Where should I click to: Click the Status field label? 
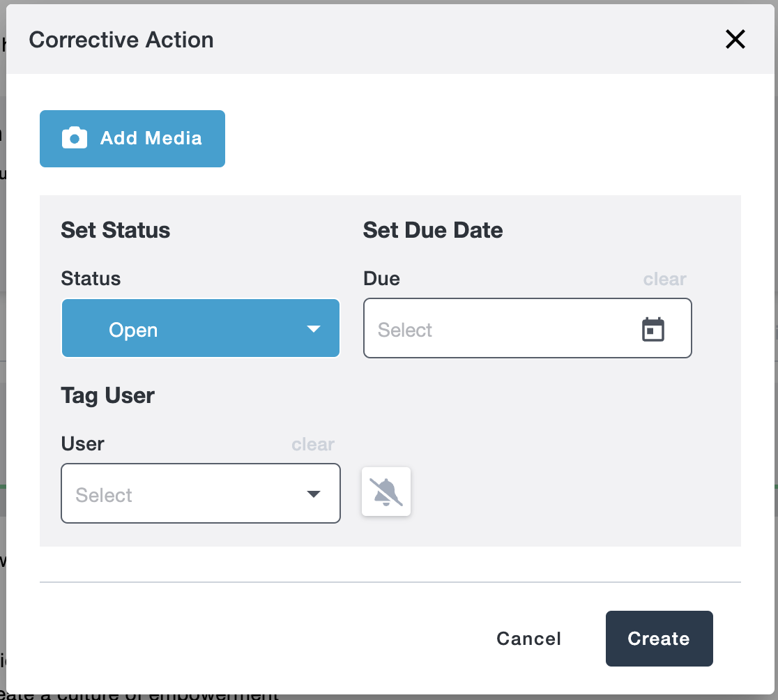pyautogui.click(x=91, y=279)
